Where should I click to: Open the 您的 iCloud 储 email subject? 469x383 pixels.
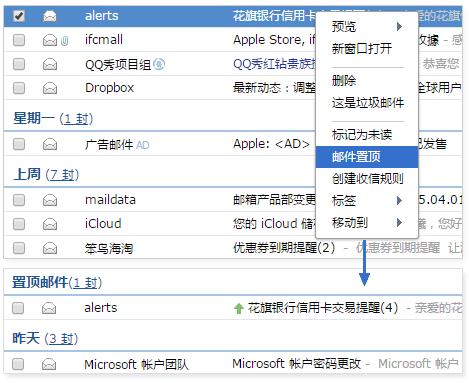274,224
